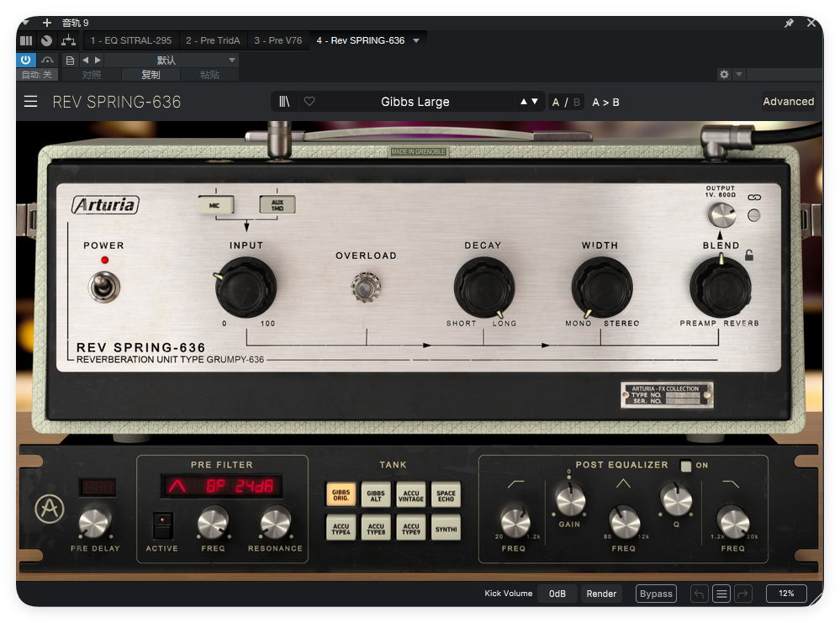Screen dimensions: 840x623
Task: Add a new insert with plus icon
Action: [47, 23]
